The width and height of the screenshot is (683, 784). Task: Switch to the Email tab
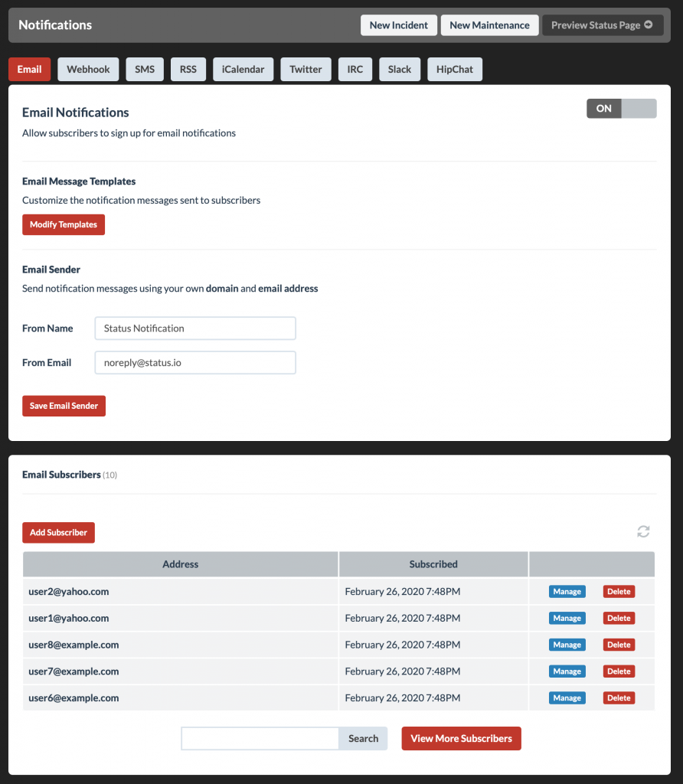30,69
